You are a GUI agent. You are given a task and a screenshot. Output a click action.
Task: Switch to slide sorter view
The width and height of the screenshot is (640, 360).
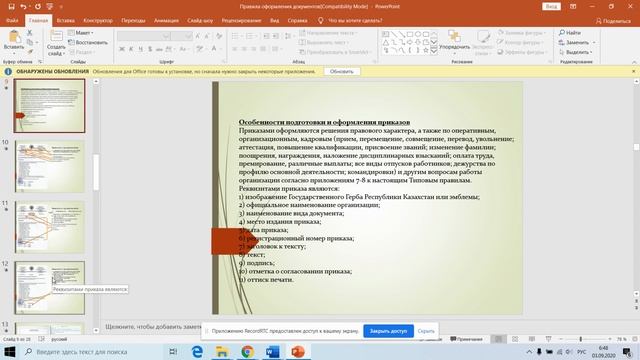coord(515,339)
